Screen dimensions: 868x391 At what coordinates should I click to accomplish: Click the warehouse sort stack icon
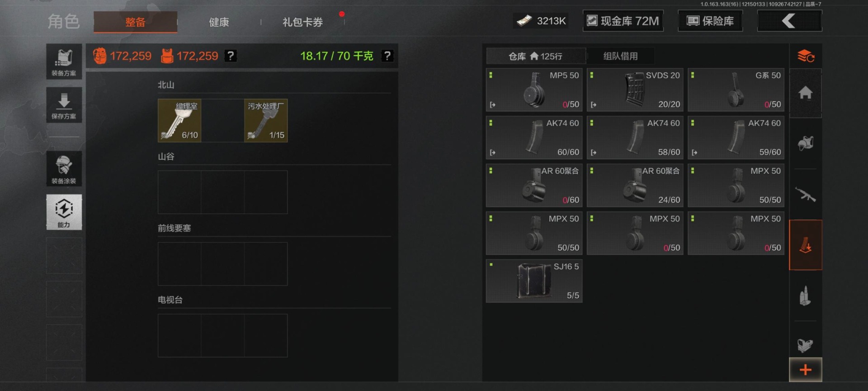(x=806, y=56)
